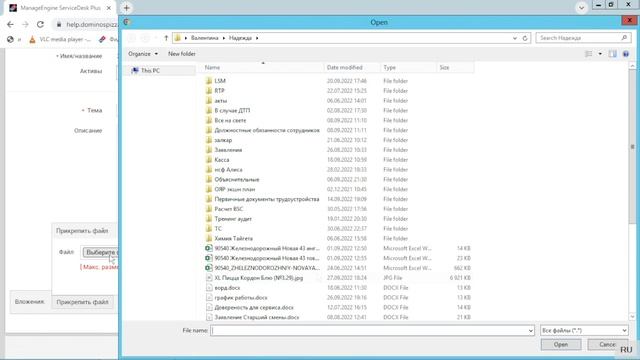The width and height of the screenshot is (640, 360).
Task: Select the TC folder
Action: click(x=218, y=229)
